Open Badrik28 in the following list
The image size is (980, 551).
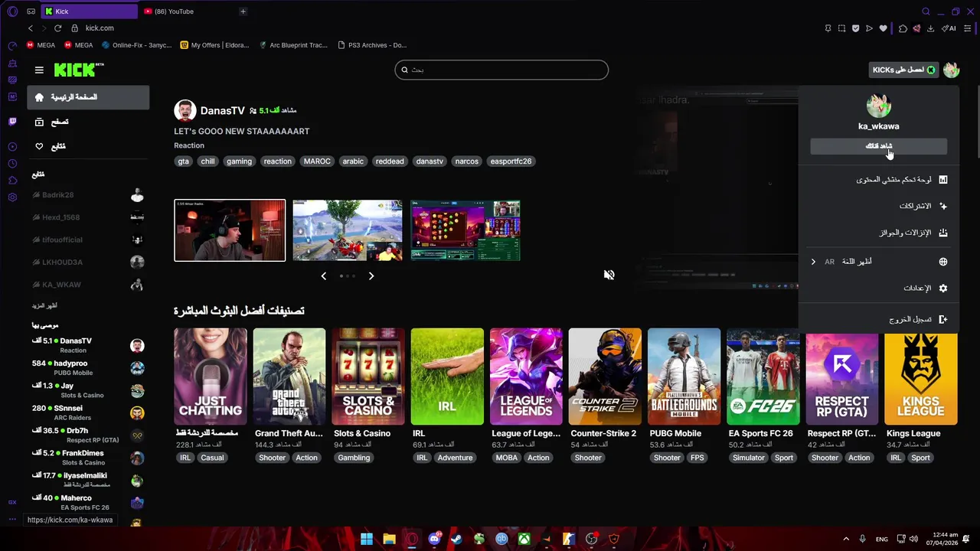tap(88, 195)
